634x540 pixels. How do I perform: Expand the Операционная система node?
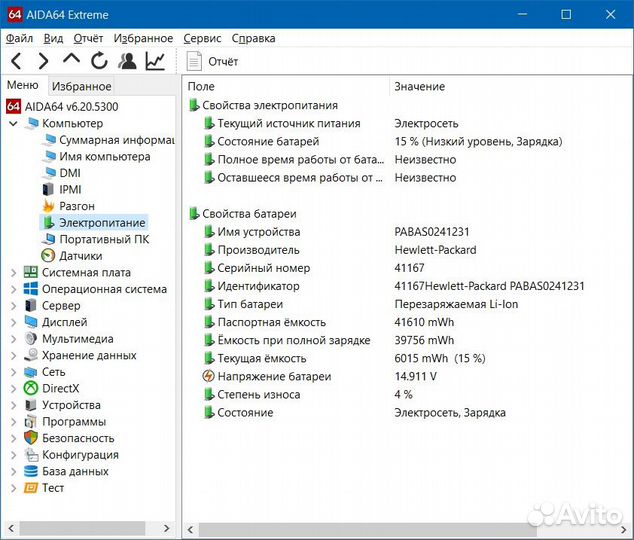pos(13,289)
